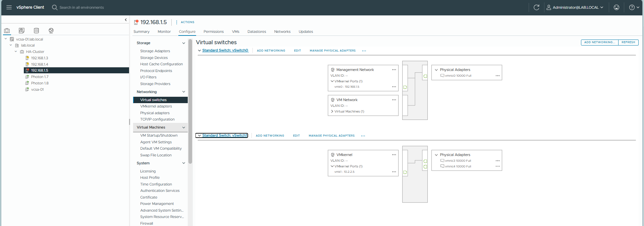Viewport: 644px width, 226px height.
Task: Select host 192.168.1.4 in tree
Action: pos(40,64)
